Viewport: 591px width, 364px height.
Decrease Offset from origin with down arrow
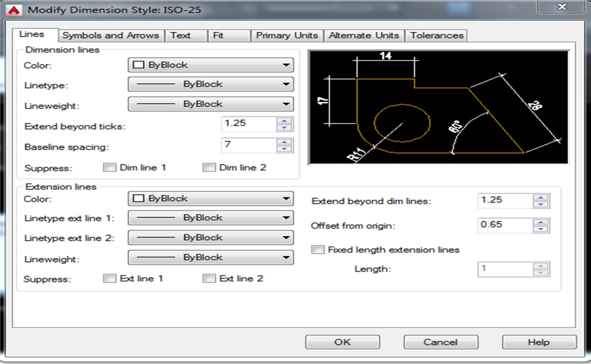click(x=540, y=229)
